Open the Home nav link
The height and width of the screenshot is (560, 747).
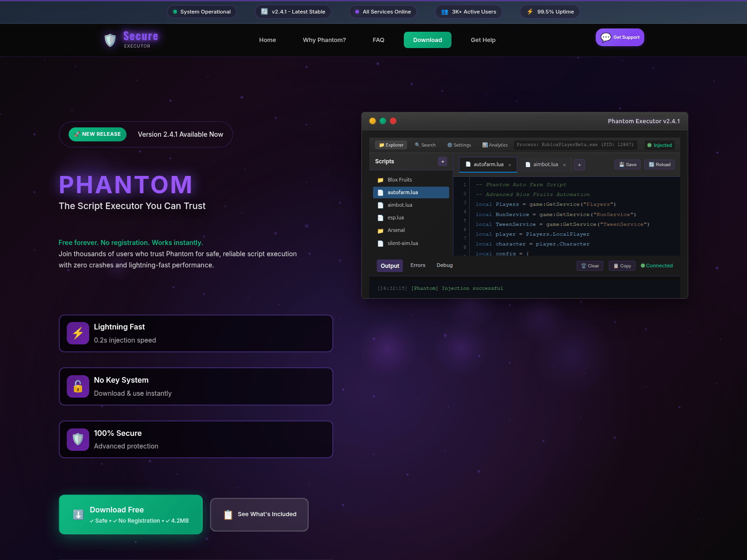(268, 40)
